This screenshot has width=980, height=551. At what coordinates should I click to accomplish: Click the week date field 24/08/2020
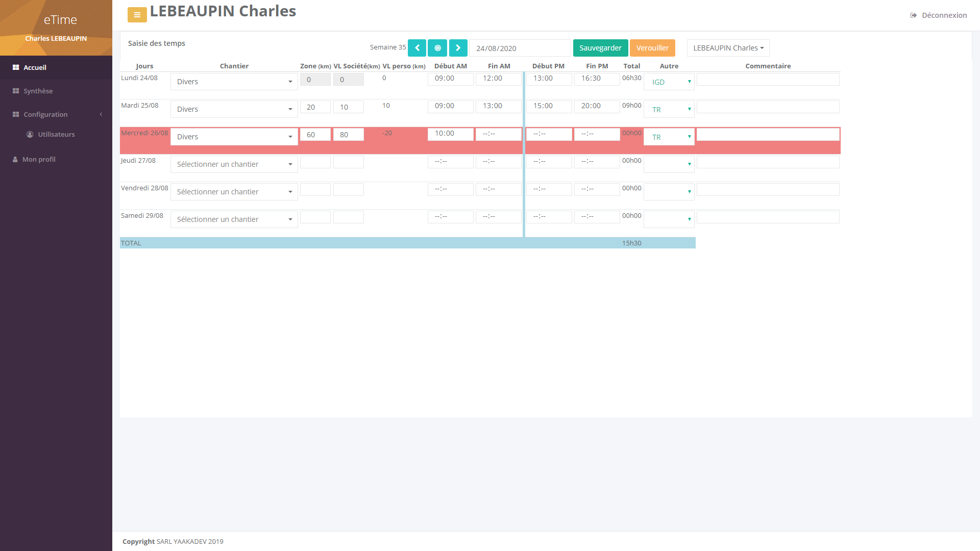519,48
